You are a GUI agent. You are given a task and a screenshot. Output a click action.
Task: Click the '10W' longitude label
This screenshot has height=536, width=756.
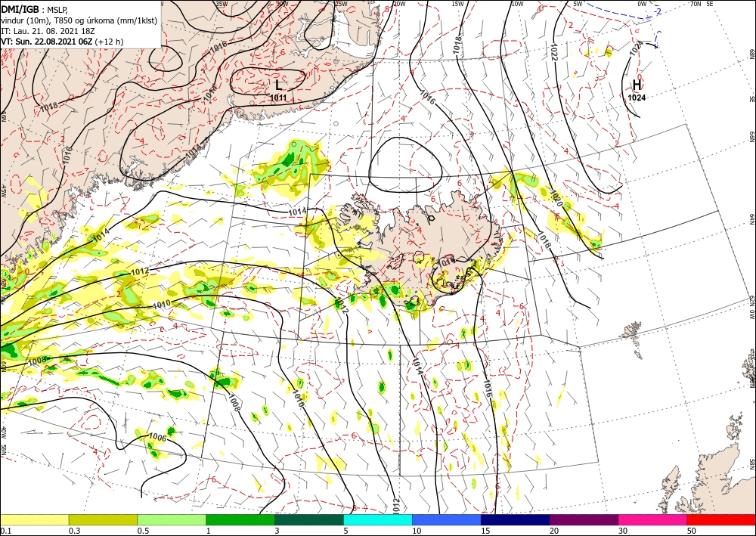(x=517, y=4)
